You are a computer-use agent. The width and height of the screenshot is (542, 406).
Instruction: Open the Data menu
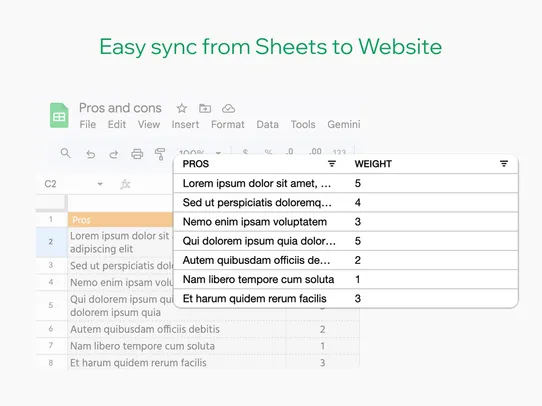268,124
